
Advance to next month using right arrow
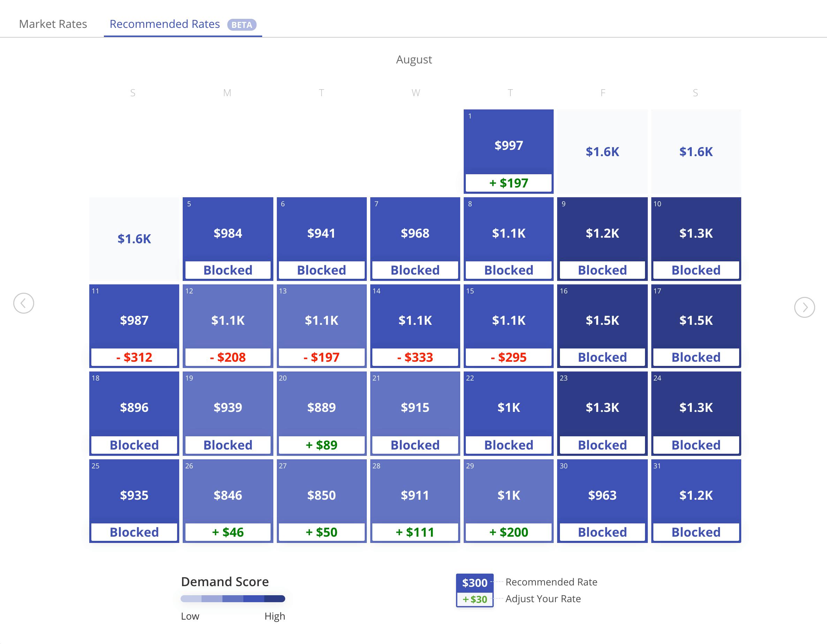804,307
